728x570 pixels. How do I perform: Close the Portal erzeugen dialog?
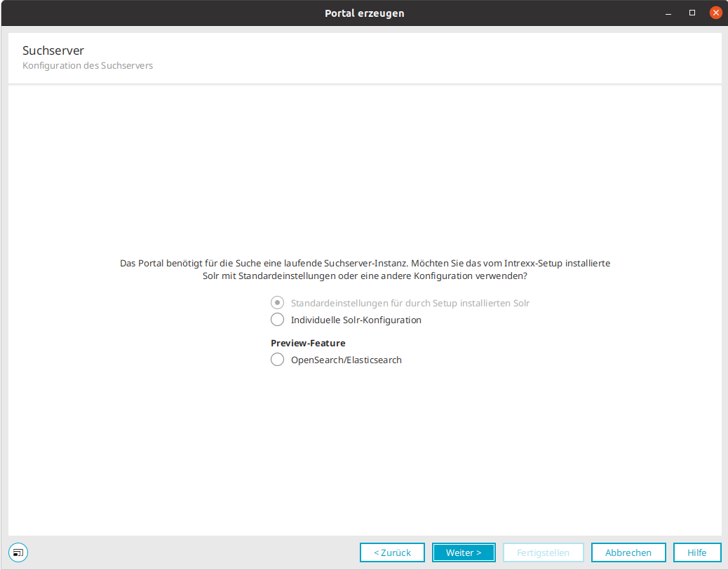(716, 13)
